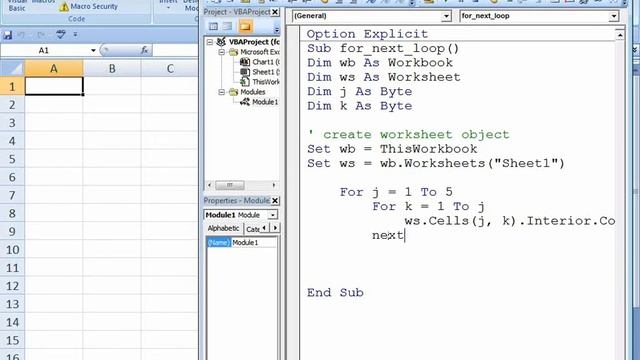Select ThisWorkbook in the project tree
Screen dimensions: 640x360
coord(266,82)
